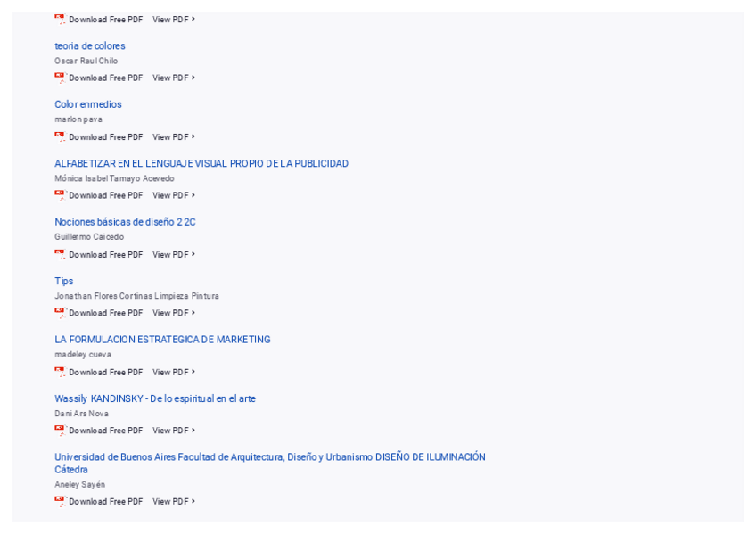Click PDF icon under Aneley Sayén
The image size is (756, 534).
point(60,501)
